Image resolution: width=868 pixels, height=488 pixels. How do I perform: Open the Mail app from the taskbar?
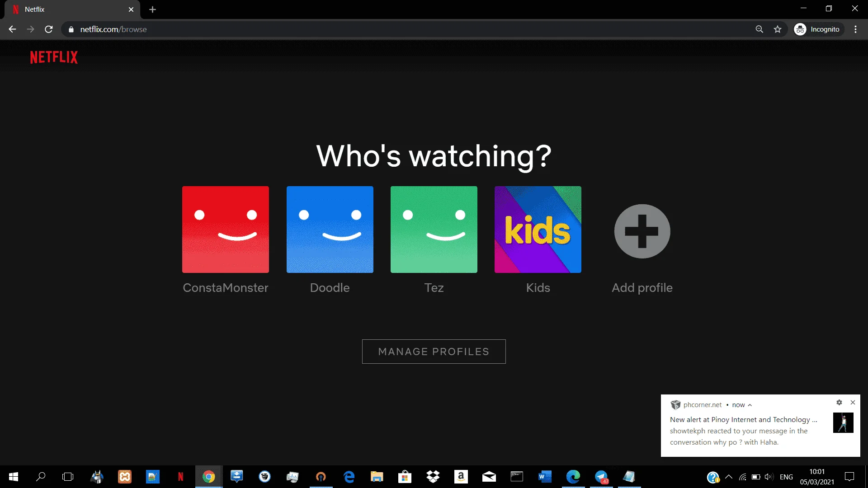(x=489, y=477)
